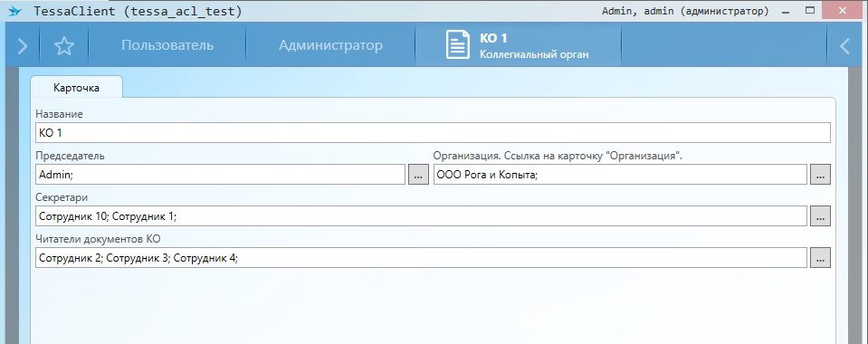Open favorites star icon
The image size is (868, 344).
tap(64, 46)
